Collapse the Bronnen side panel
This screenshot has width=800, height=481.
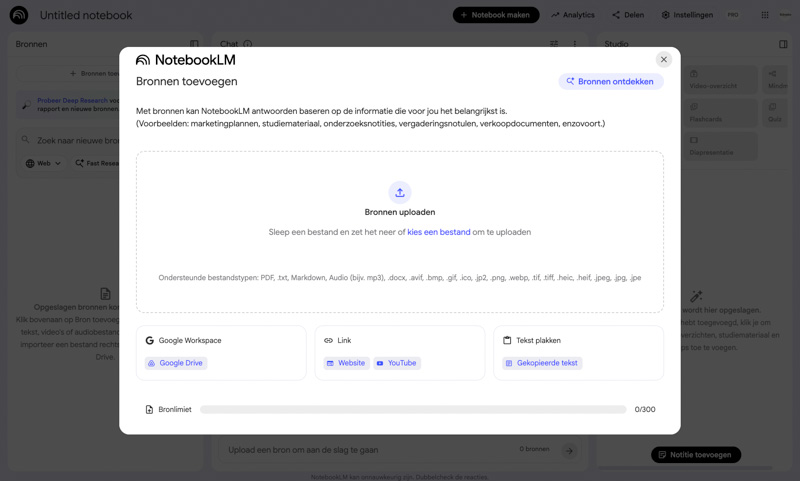click(194, 44)
